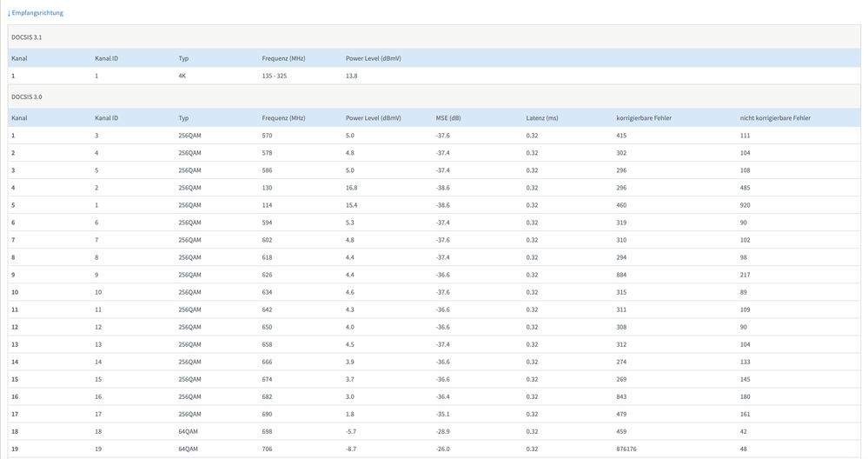The image size is (868, 459).
Task: Select MSE value -26.0
Action: click(x=443, y=449)
